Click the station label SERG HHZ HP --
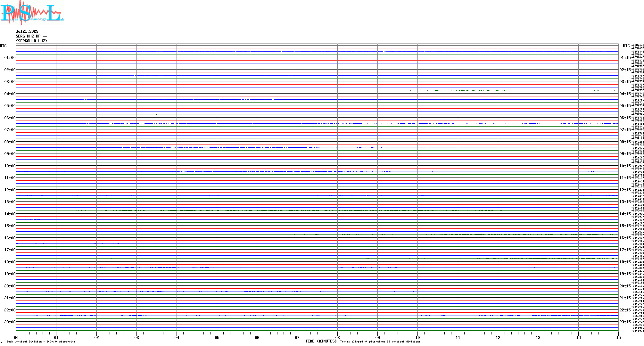The height and width of the screenshot is (346, 644). [32, 36]
